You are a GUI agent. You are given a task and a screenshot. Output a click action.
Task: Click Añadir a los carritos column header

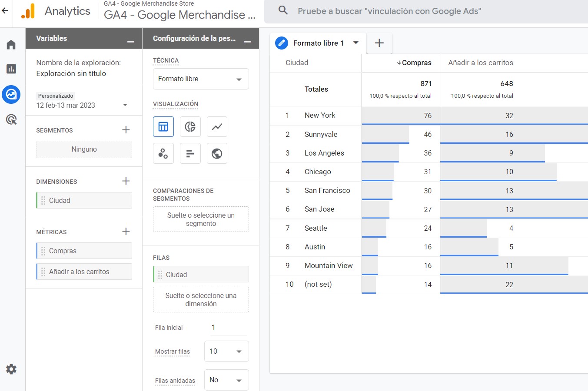tap(481, 63)
